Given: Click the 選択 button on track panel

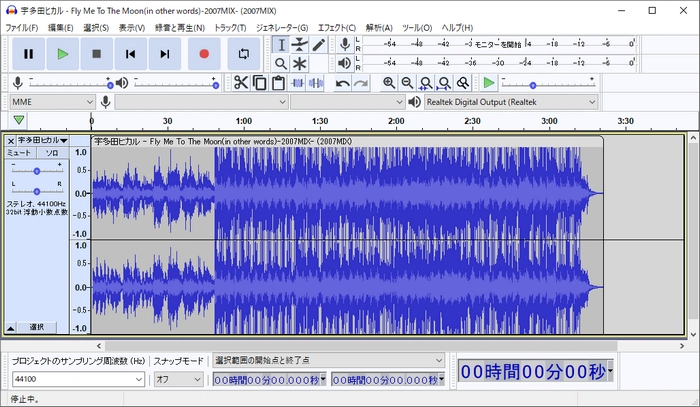Looking at the screenshot, I should pos(36,327).
